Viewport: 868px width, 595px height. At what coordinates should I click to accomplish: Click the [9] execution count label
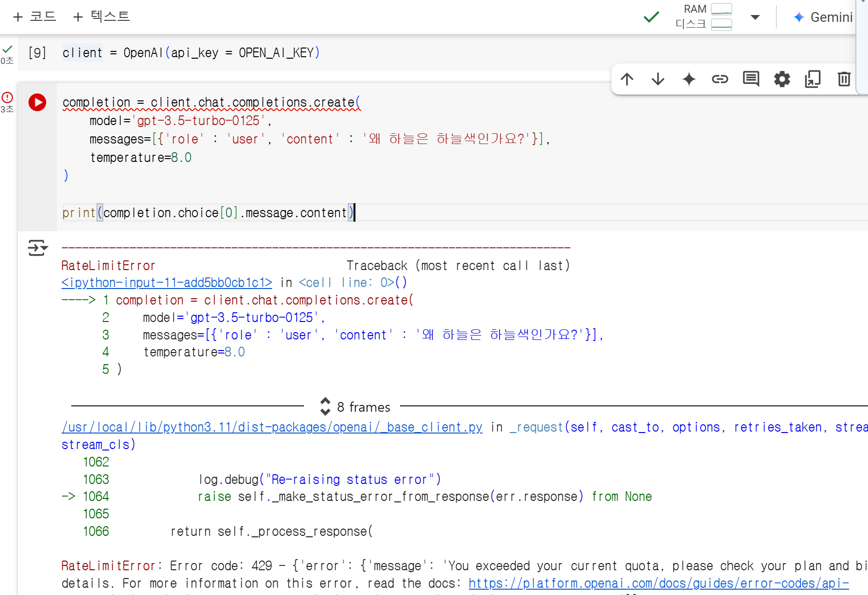tap(37, 52)
